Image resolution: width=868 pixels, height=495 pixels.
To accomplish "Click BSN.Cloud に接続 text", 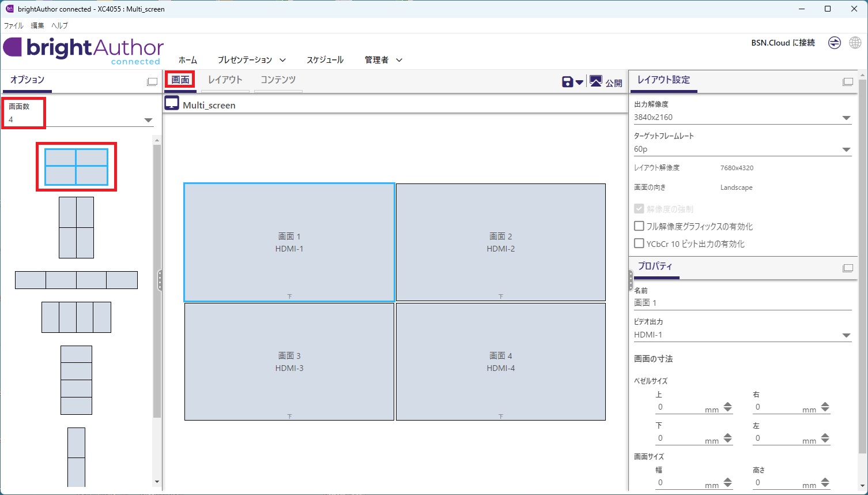I will pyautogui.click(x=783, y=43).
